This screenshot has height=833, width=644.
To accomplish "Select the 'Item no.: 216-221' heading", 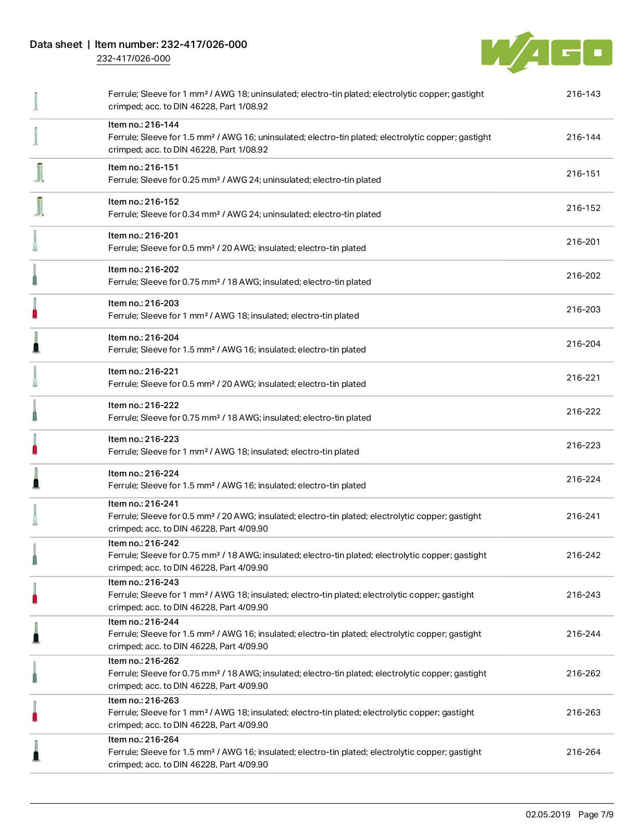I will click(143, 371).
